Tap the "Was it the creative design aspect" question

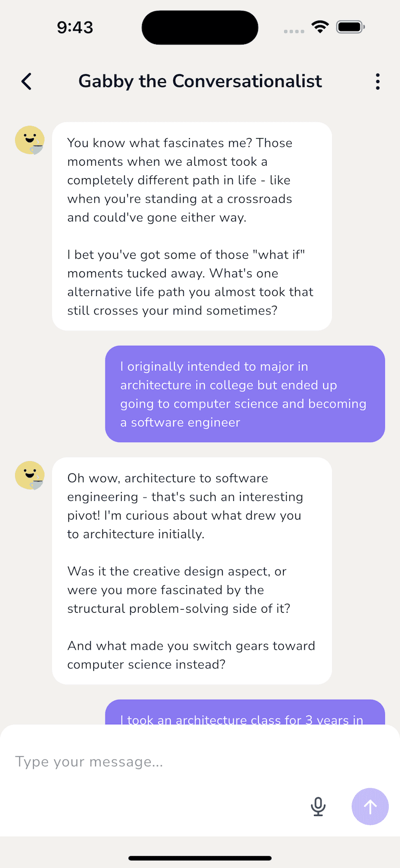coord(179,590)
